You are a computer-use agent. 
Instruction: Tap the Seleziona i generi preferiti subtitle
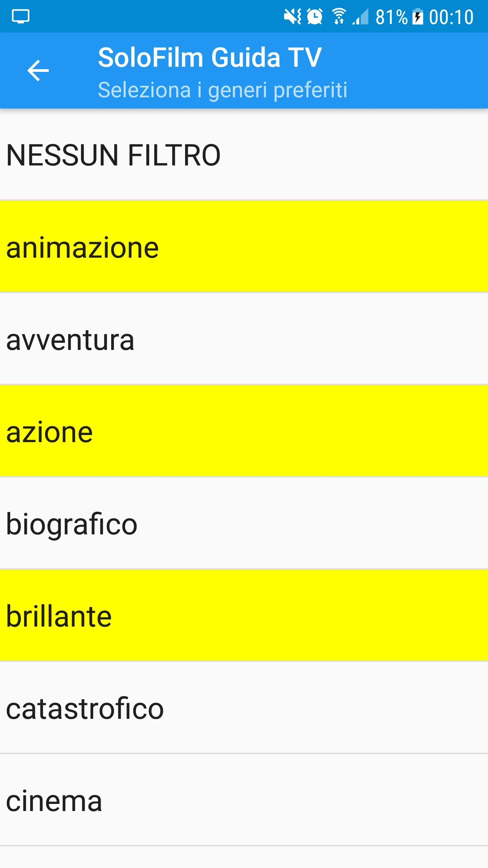[x=223, y=90]
